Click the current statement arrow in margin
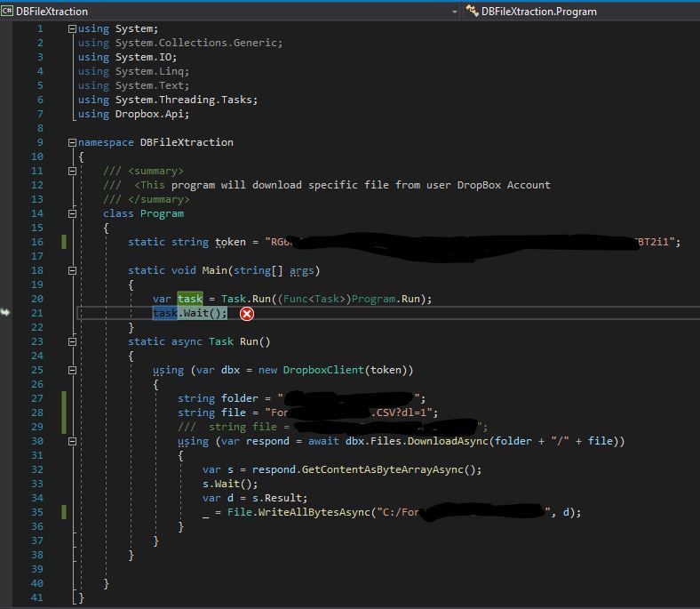The height and width of the screenshot is (609, 700). tap(6, 312)
